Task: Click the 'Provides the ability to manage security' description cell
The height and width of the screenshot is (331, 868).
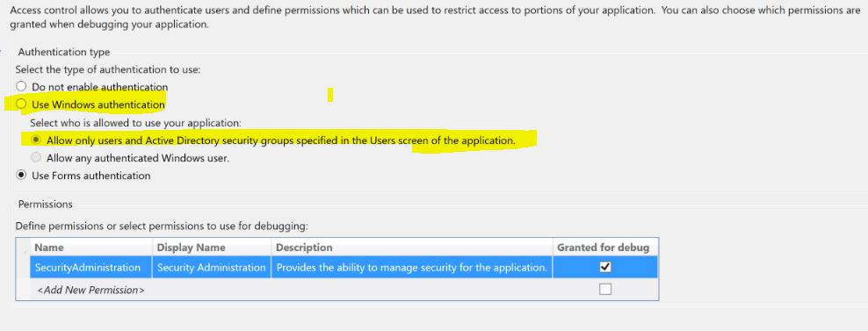Action: tap(412, 267)
